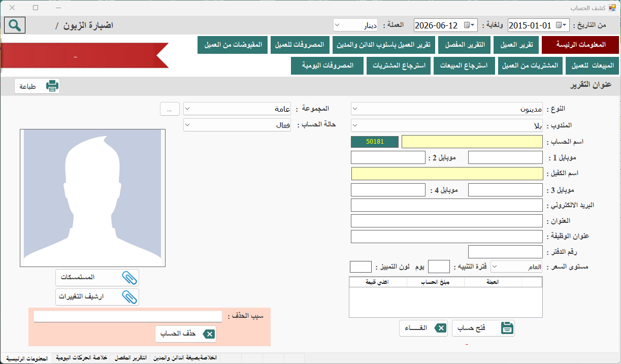
Task: Click the paperclip icon on المستمسكات
Action: [x=129, y=278]
